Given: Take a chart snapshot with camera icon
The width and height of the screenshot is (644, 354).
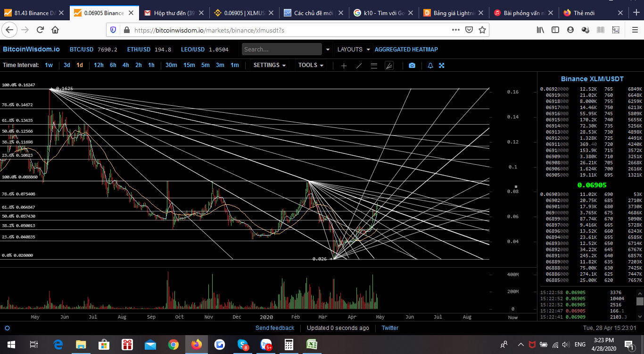Looking at the screenshot, I should point(412,66).
